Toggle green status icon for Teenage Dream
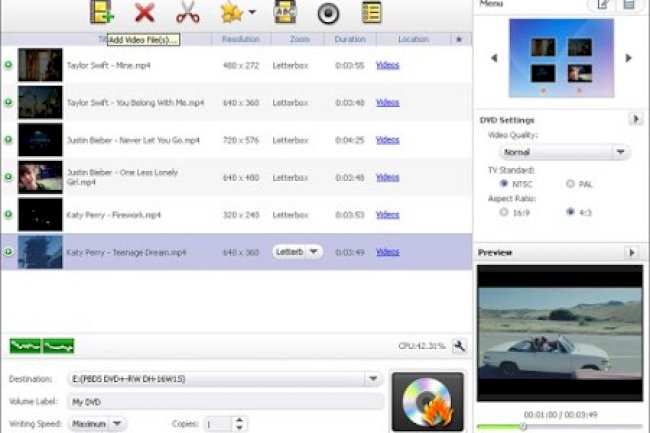 pos(8,252)
